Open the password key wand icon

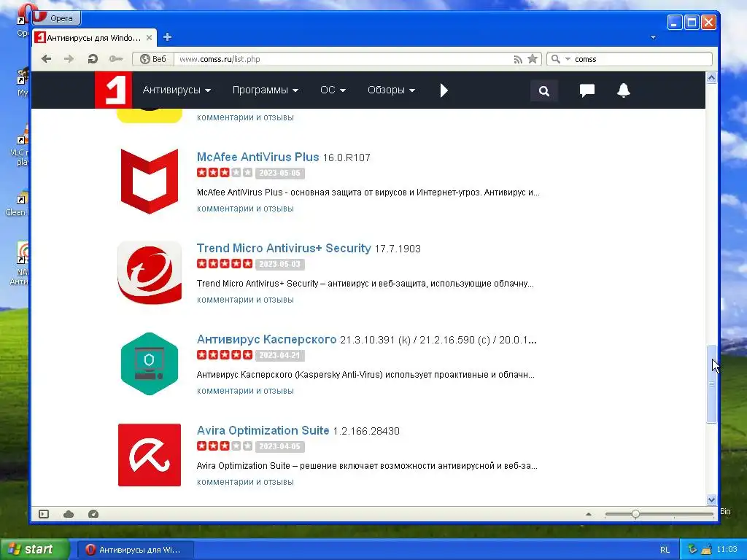tap(116, 58)
